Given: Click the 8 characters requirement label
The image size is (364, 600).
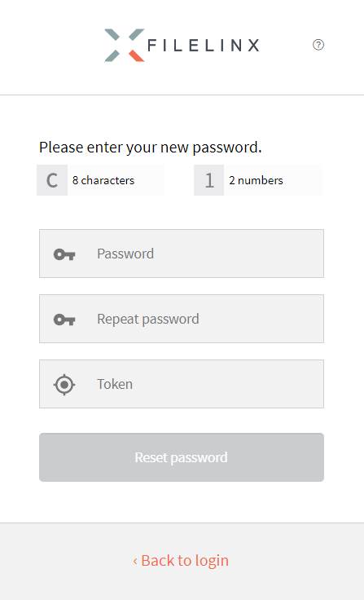Looking at the screenshot, I should pyautogui.click(x=103, y=180).
